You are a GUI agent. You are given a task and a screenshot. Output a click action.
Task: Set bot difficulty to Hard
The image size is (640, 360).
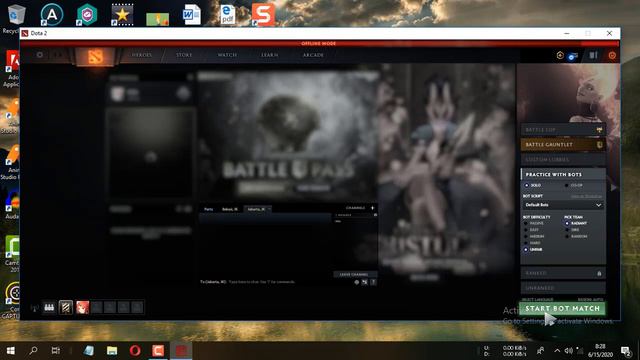tap(532, 243)
